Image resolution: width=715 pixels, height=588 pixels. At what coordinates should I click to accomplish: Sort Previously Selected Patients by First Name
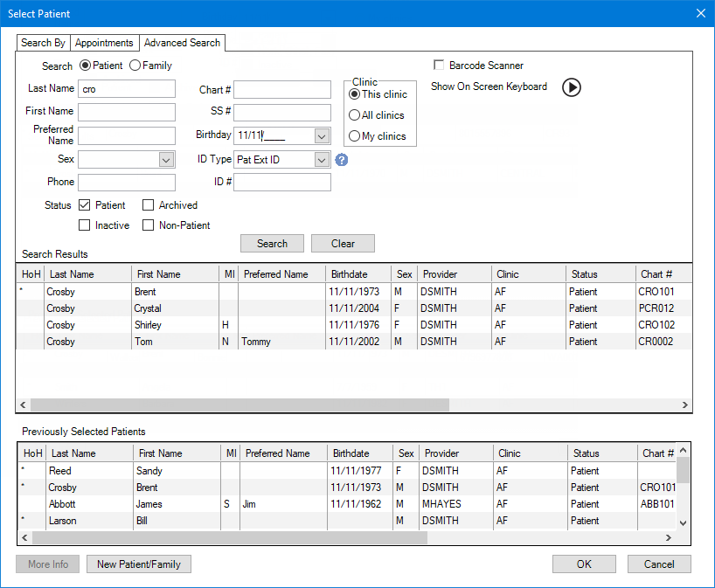(x=177, y=453)
